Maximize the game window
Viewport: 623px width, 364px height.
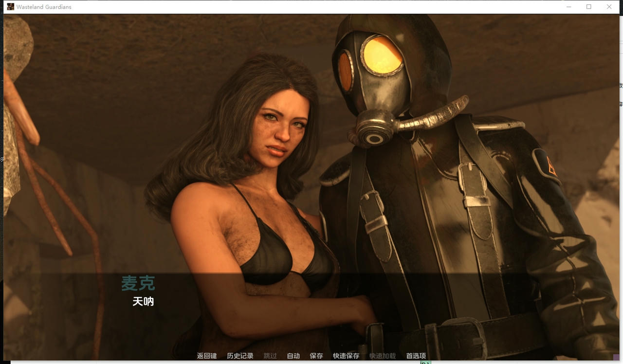(589, 6)
